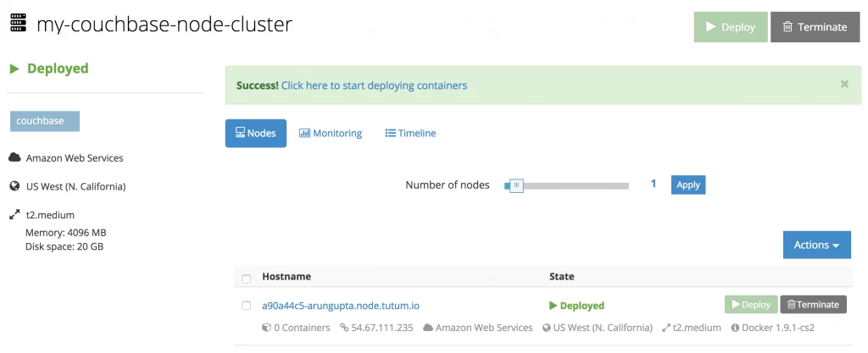Open the Monitoring tab

pos(331,133)
